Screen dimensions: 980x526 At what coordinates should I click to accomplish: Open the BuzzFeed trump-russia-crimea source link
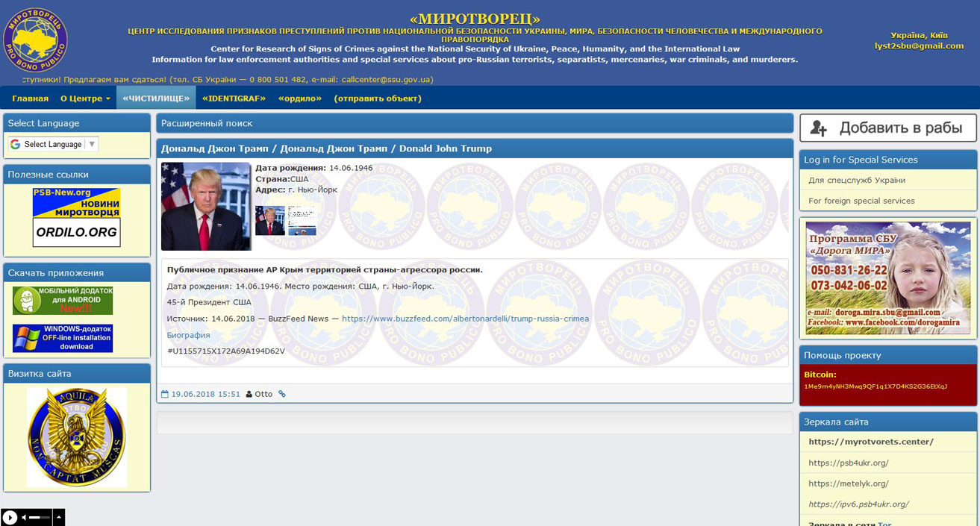pos(465,319)
